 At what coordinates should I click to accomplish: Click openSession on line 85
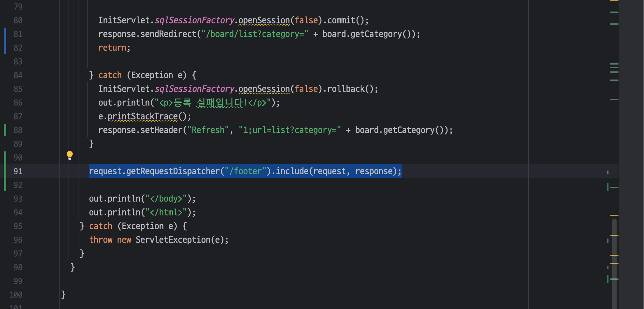[x=264, y=89]
